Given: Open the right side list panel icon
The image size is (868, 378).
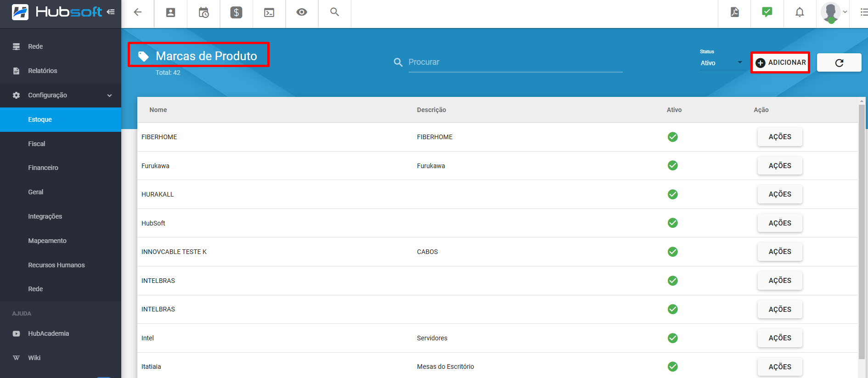Looking at the screenshot, I should tap(864, 12).
